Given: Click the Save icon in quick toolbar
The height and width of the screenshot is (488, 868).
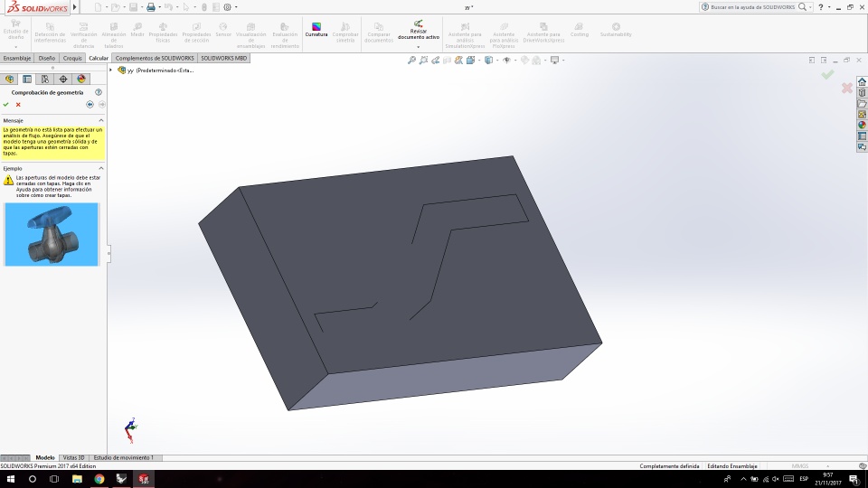Looking at the screenshot, I should pos(134,7).
